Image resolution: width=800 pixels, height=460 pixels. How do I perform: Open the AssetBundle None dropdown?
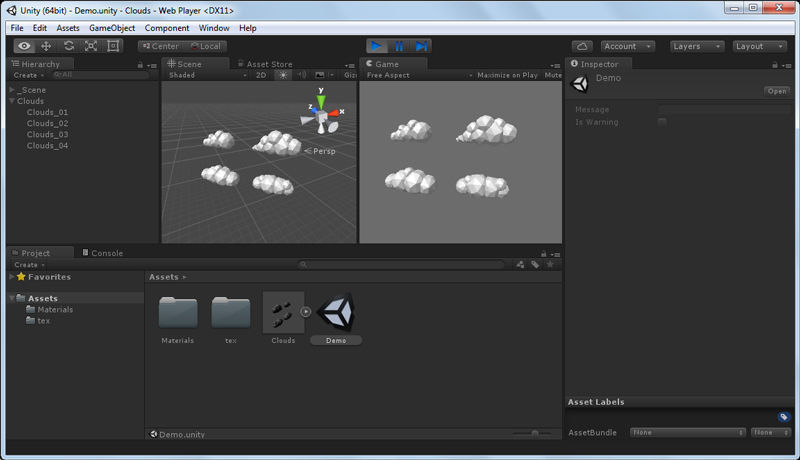click(688, 432)
